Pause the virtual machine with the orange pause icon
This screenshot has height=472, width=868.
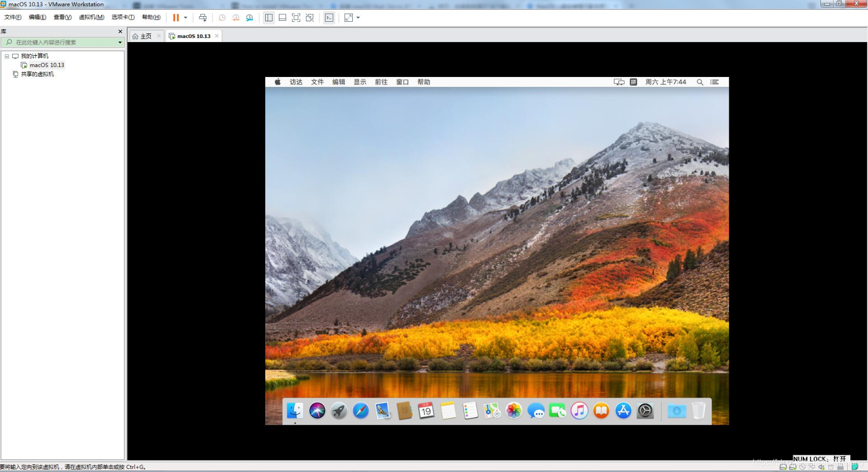tap(176, 18)
